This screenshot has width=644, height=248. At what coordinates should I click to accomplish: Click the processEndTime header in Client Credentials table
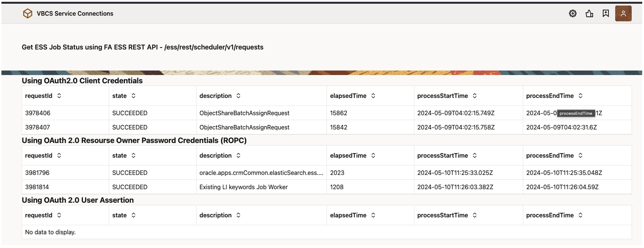(550, 96)
